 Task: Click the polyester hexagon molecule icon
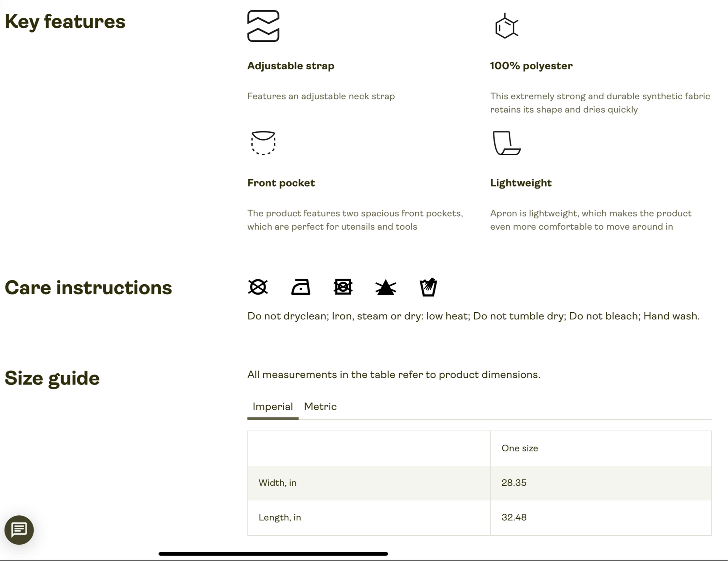pyautogui.click(x=507, y=26)
